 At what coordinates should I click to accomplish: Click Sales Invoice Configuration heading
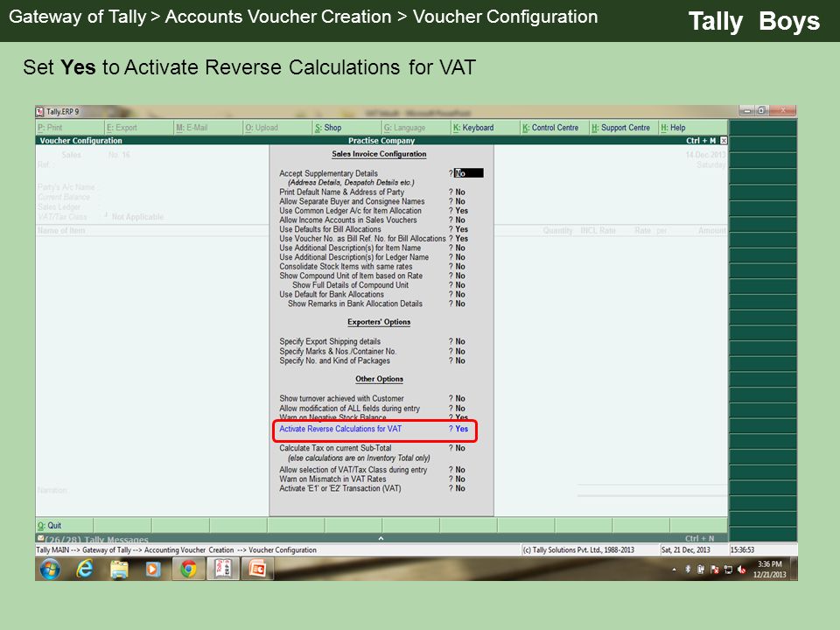pos(379,154)
